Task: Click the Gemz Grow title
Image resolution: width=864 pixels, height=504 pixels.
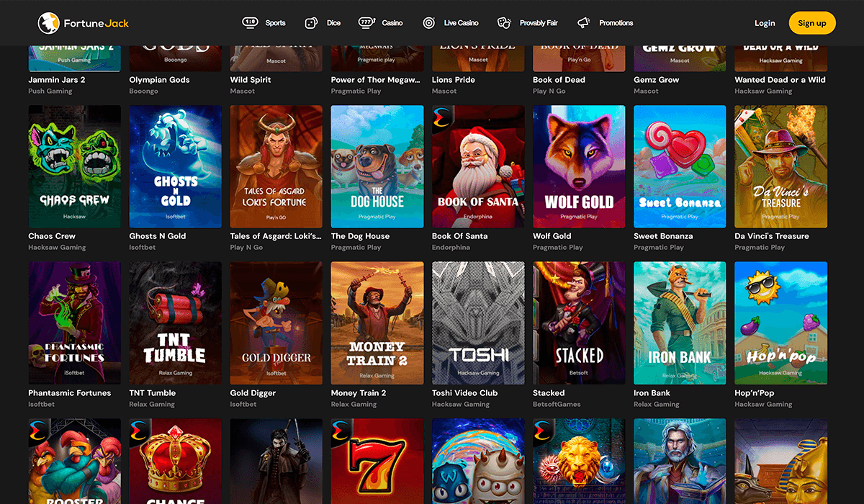Action: pyautogui.click(x=657, y=80)
